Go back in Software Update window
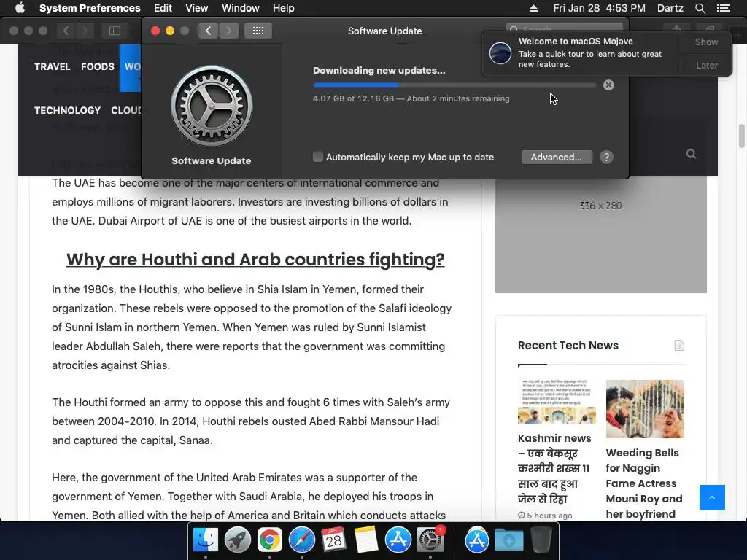Image resolution: width=747 pixels, height=560 pixels. [208, 31]
